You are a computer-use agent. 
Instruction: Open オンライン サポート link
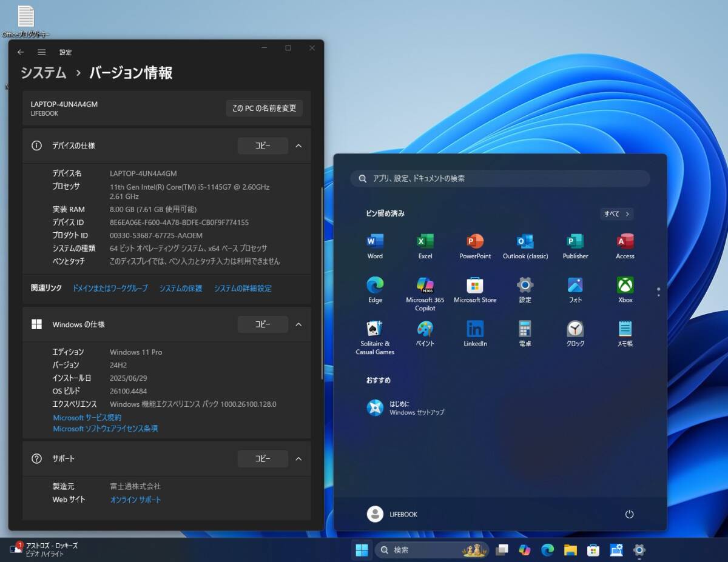136,500
